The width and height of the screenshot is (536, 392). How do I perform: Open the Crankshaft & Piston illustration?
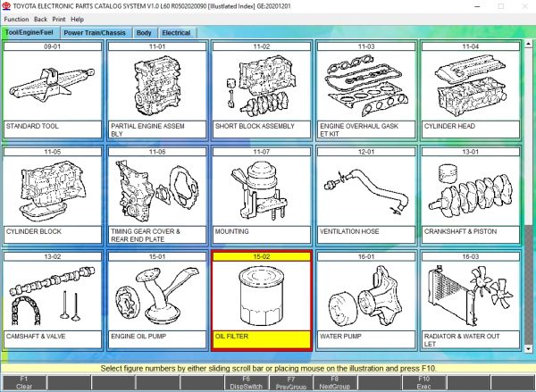pyautogui.click(x=471, y=191)
